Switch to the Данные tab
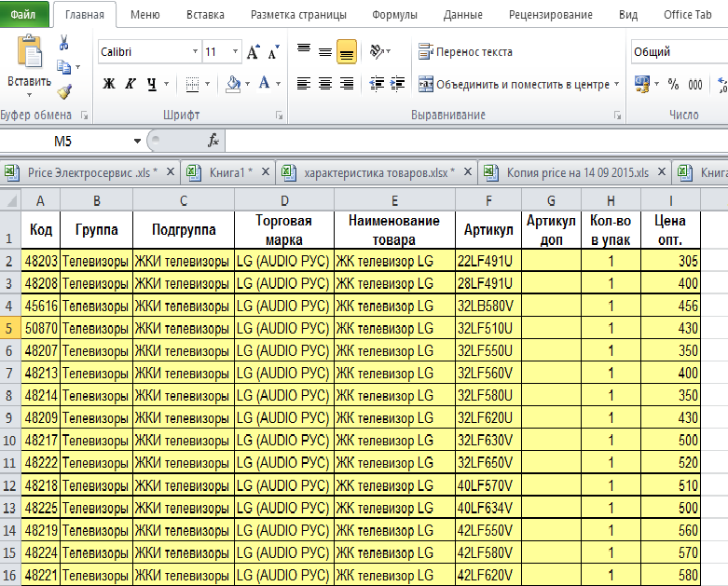The width and height of the screenshot is (728, 586). [x=463, y=15]
